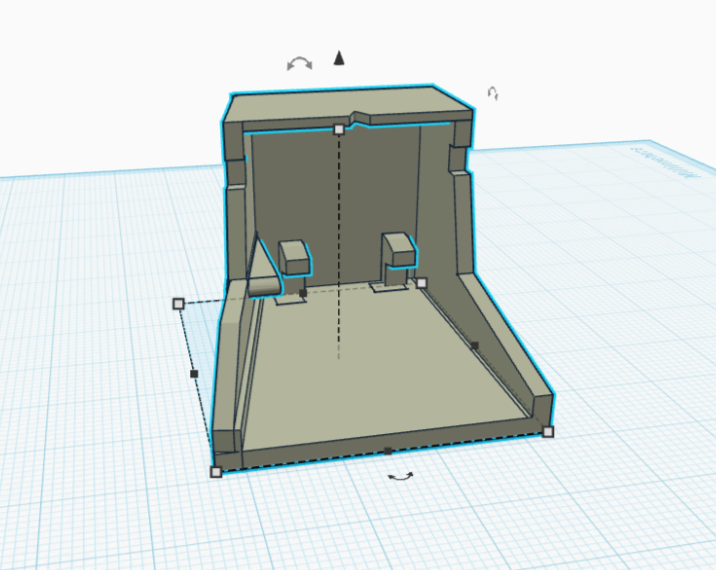This screenshot has height=570, width=716.
Task: Select the white corner handle at front-left corner
Action: (x=216, y=472)
